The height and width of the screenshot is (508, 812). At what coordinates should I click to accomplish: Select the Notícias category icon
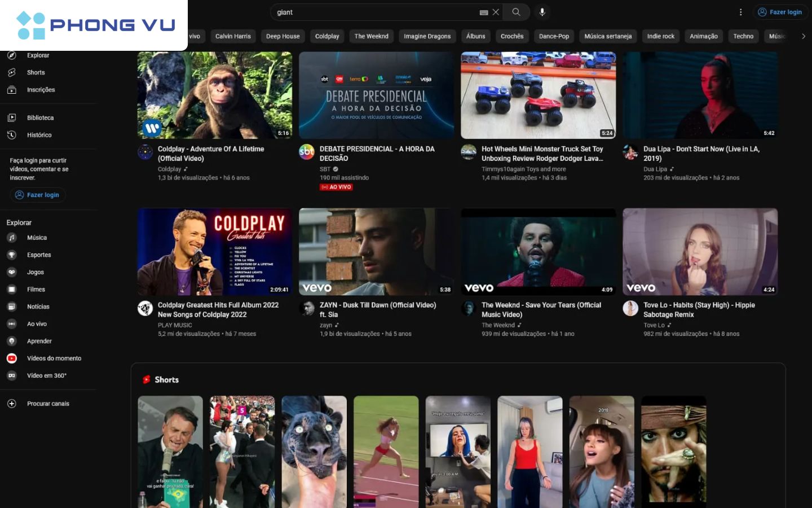click(11, 306)
